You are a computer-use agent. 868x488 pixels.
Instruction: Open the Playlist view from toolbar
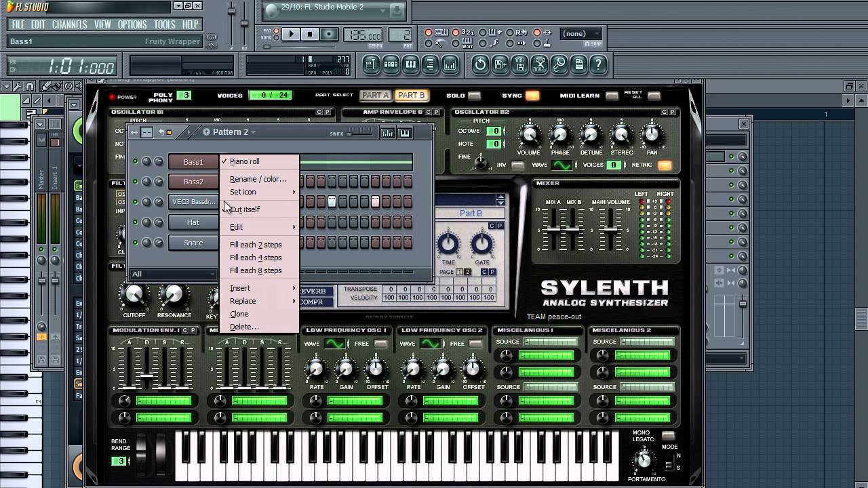(x=371, y=64)
